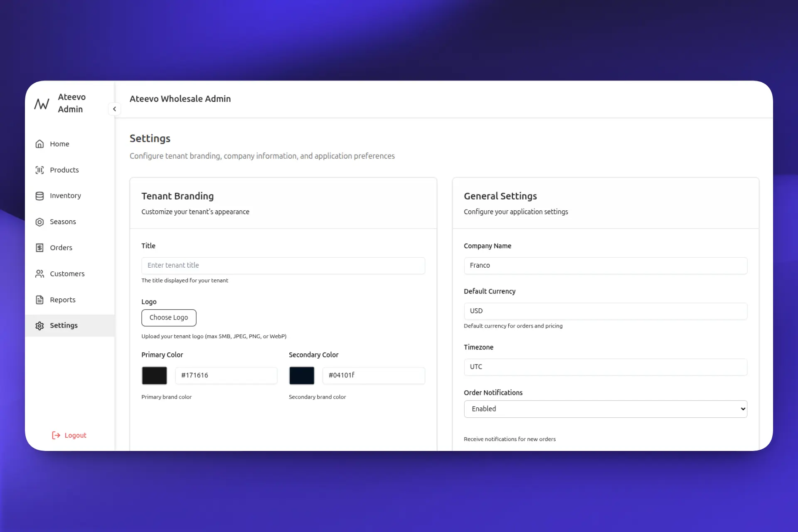Edit the Company Name field Franco
Screen dimensions: 798x532
(x=606, y=265)
